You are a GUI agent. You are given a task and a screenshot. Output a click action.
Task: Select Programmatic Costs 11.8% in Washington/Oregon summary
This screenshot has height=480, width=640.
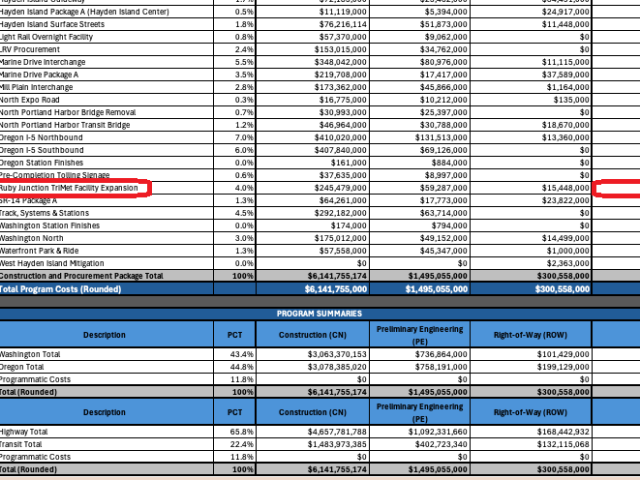click(242, 379)
